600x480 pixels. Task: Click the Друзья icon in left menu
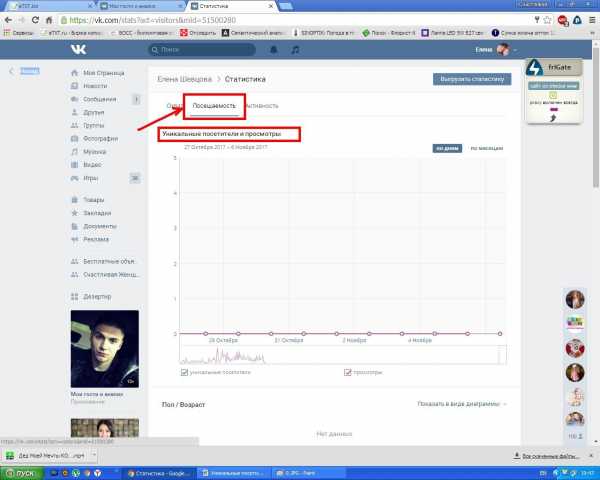[x=75, y=112]
